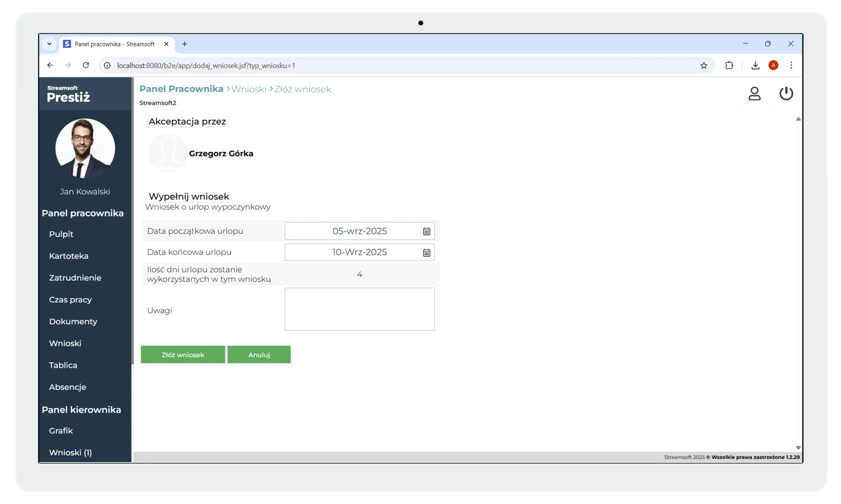Click the power logout icon
Image resolution: width=841 pixels, height=504 pixels.
pos(786,94)
